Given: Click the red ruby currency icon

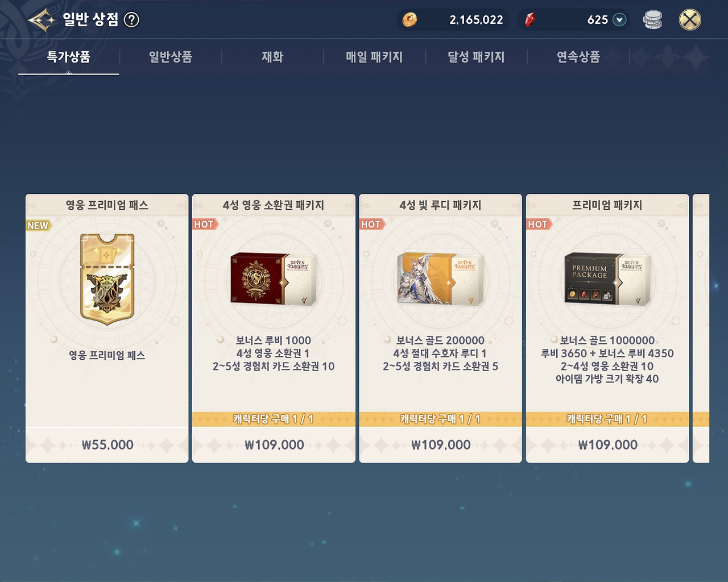Looking at the screenshot, I should (x=530, y=20).
